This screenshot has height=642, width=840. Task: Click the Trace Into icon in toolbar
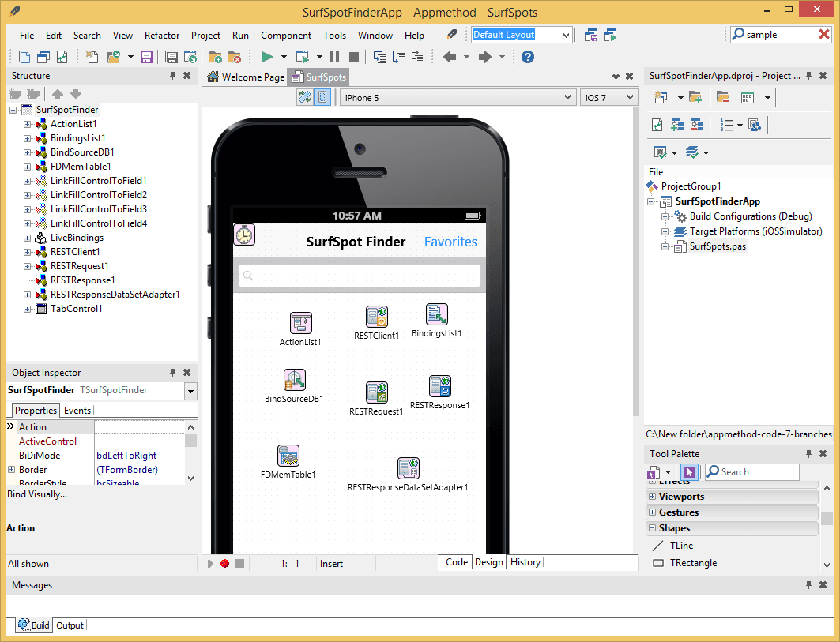click(379, 57)
